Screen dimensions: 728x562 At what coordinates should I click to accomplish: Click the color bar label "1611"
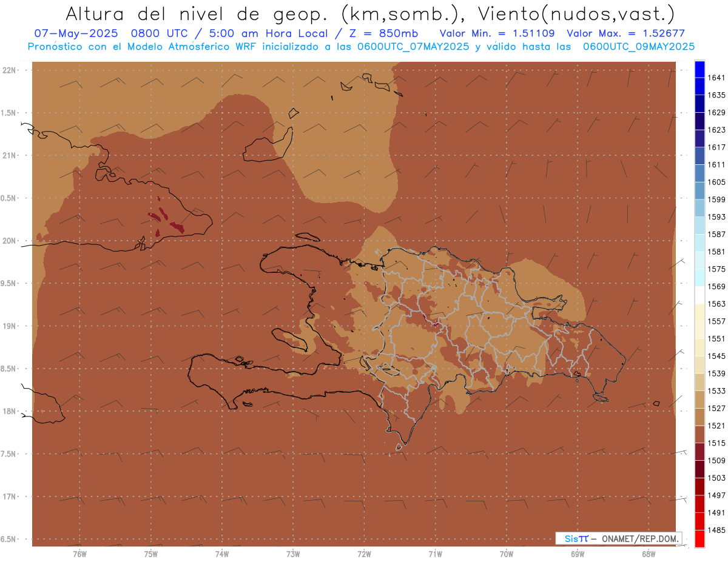716,165
